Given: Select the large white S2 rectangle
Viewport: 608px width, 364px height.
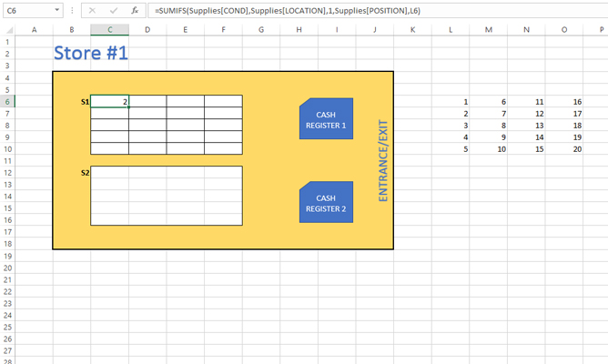Looking at the screenshot, I should pos(167,195).
